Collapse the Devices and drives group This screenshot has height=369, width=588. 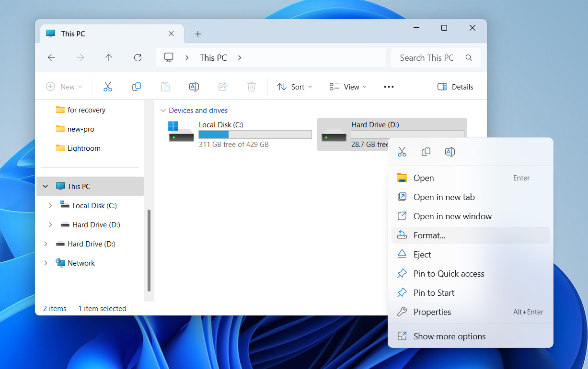(x=163, y=111)
